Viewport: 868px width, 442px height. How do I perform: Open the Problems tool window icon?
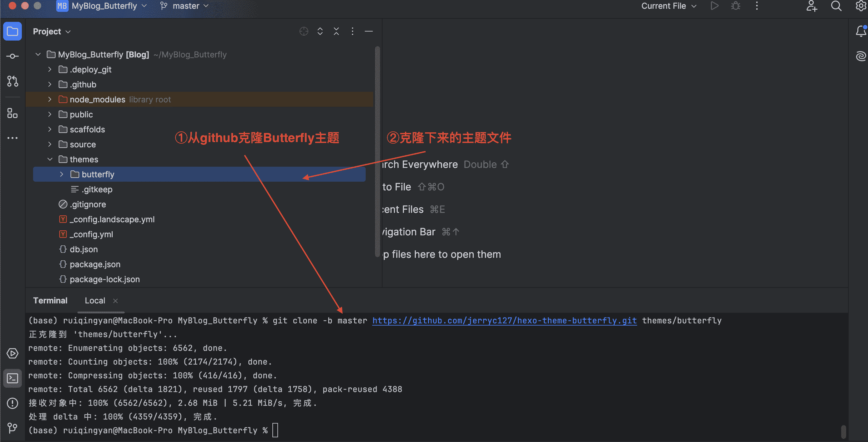pyautogui.click(x=12, y=403)
